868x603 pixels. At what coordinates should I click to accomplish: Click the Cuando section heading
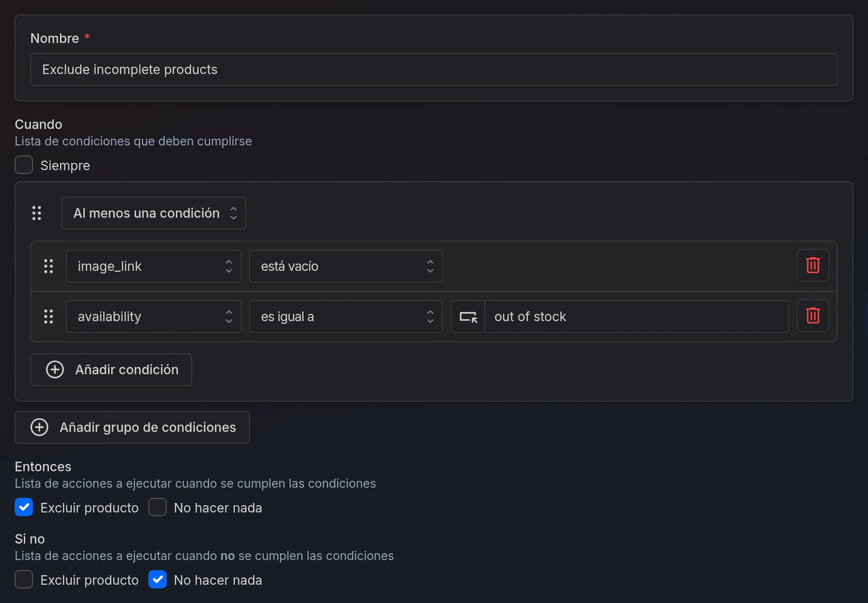click(x=39, y=124)
